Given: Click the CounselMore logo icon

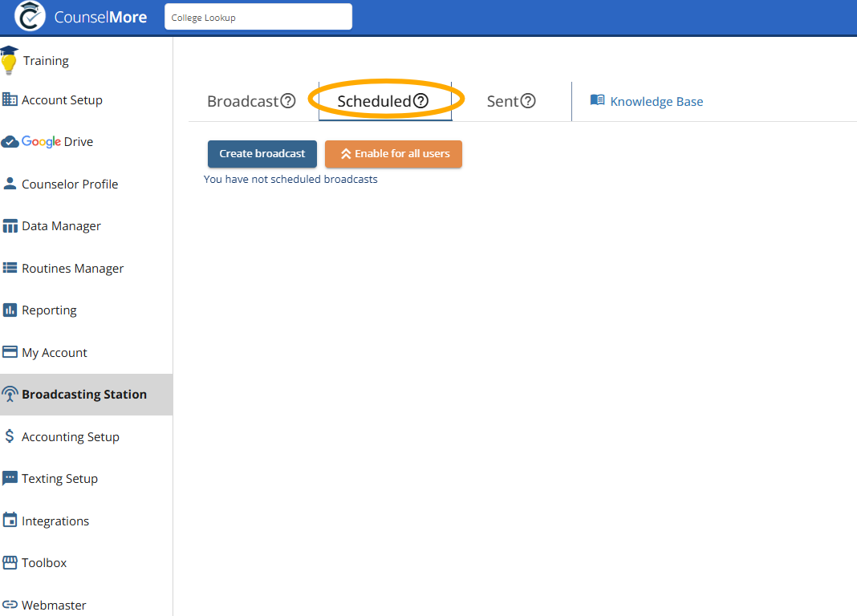Looking at the screenshot, I should coord(30,16).
